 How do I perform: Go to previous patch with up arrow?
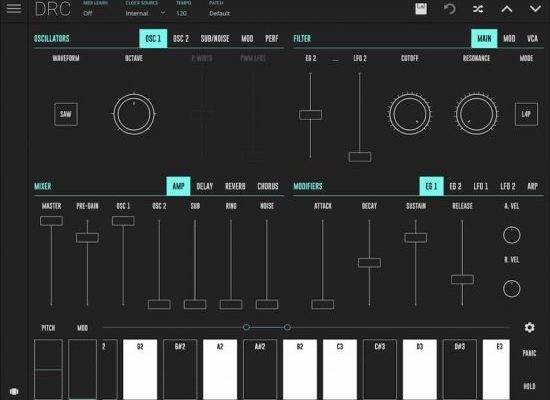(x=507, y=9)
